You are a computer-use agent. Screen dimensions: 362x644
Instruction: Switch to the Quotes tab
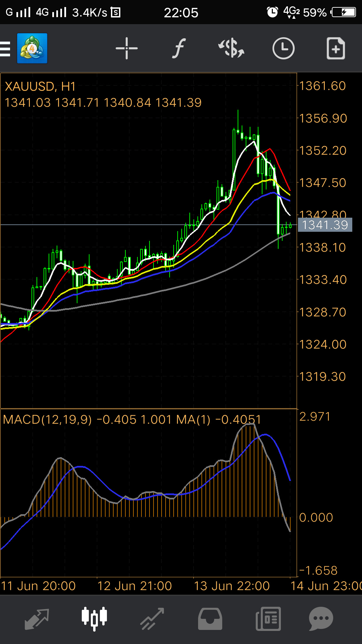pos(37,619)
